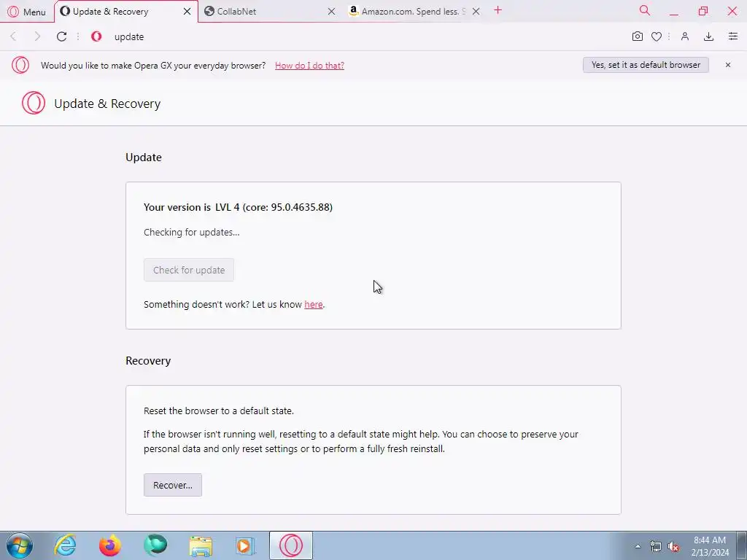Viewport: 747px width, 560px height.
Task: Click the 'Update' section heading
Action: coord(144,157)
